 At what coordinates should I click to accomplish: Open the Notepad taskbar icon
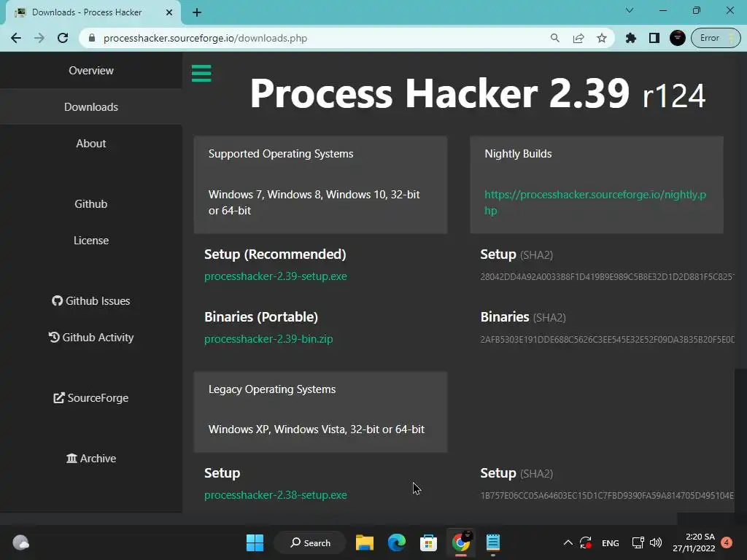(492, 542)
